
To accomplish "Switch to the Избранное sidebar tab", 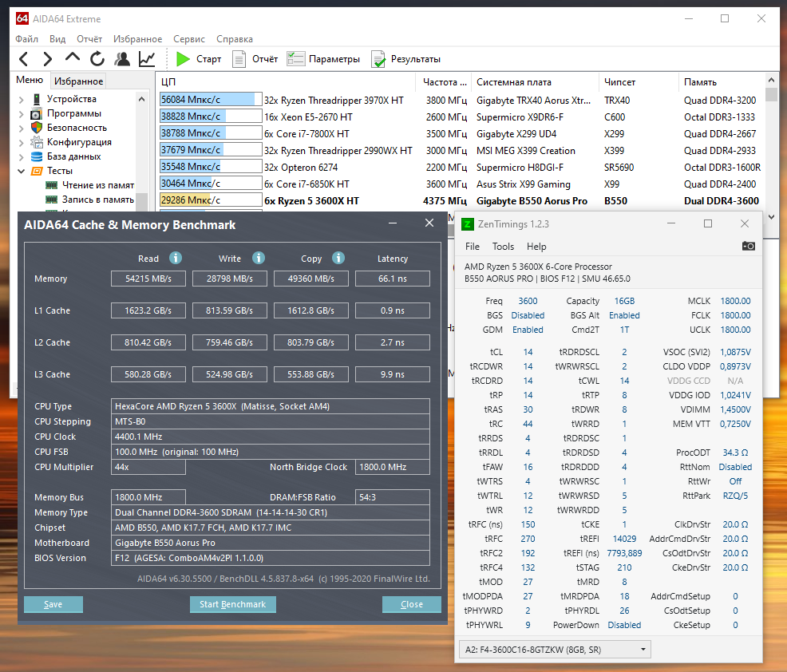I will (78, 81).
